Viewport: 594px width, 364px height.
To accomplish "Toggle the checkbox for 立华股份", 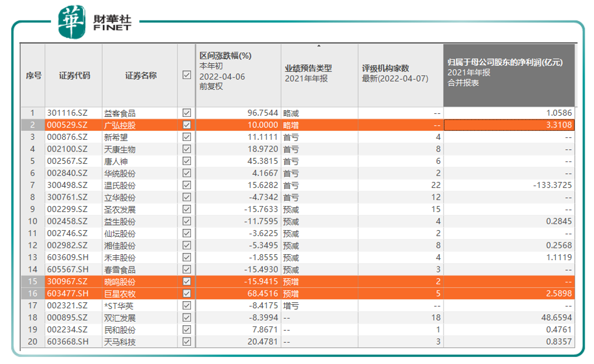I will [x=187, y=197].
